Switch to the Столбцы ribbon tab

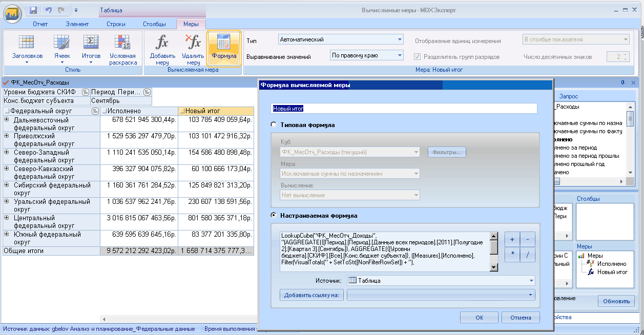coord(154,24)
